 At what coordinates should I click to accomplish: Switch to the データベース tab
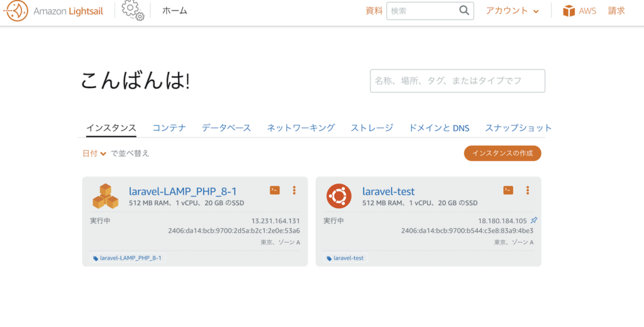click(226, 128)
